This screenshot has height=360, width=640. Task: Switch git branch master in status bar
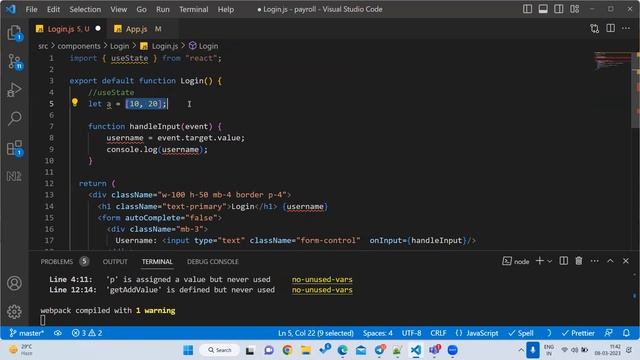point(27,333)
